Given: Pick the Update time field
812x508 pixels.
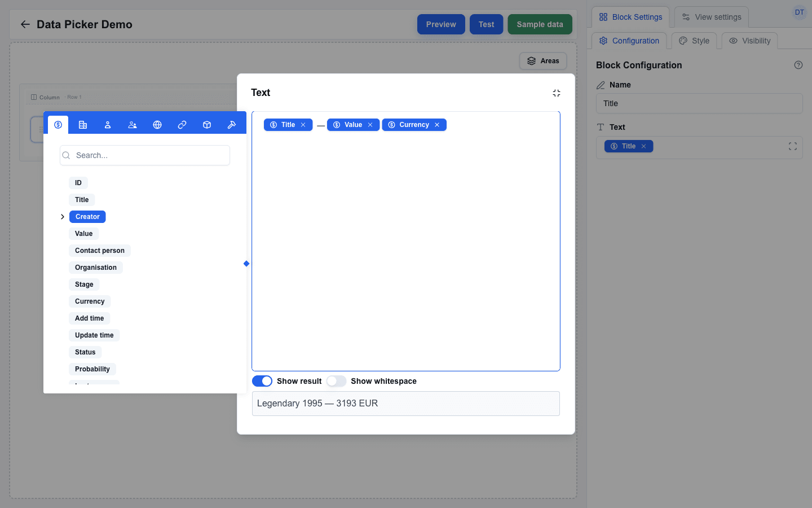Looking at the screenshot, I should 94,335.
